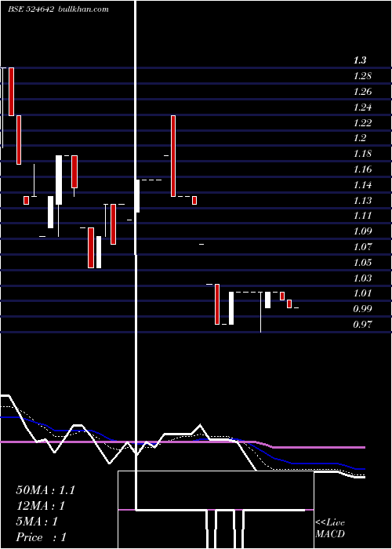Click the bullkhan.com site label

tap(83, 9)
